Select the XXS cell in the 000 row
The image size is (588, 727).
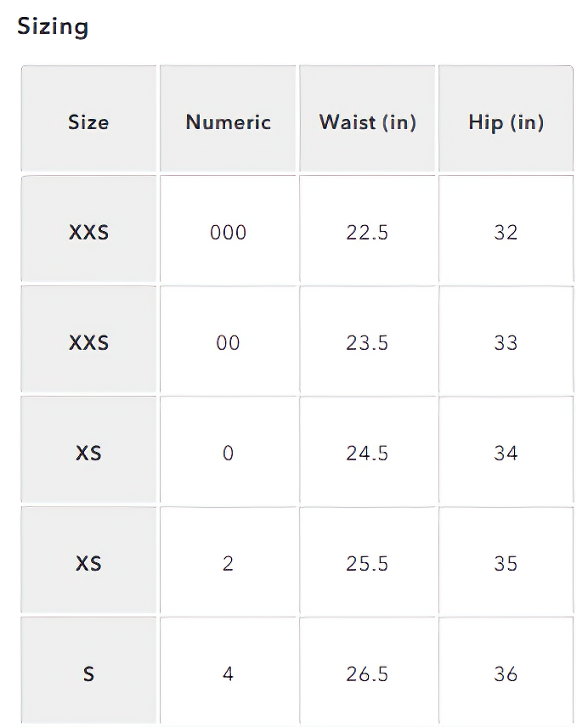coord(88,233)
